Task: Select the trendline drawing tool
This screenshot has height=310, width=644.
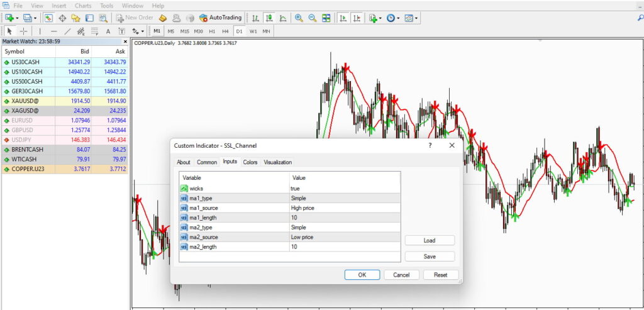Action: pyautogui.click(x=67, y=31)
